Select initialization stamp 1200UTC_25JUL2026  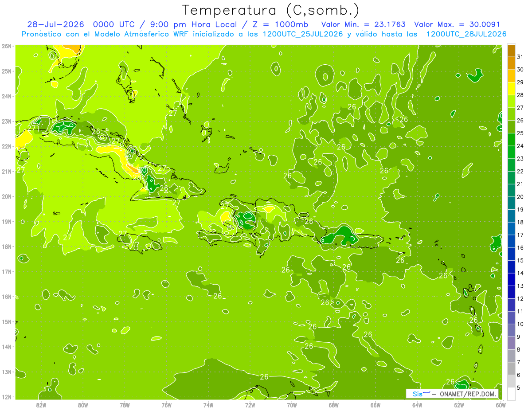point(303,34)
